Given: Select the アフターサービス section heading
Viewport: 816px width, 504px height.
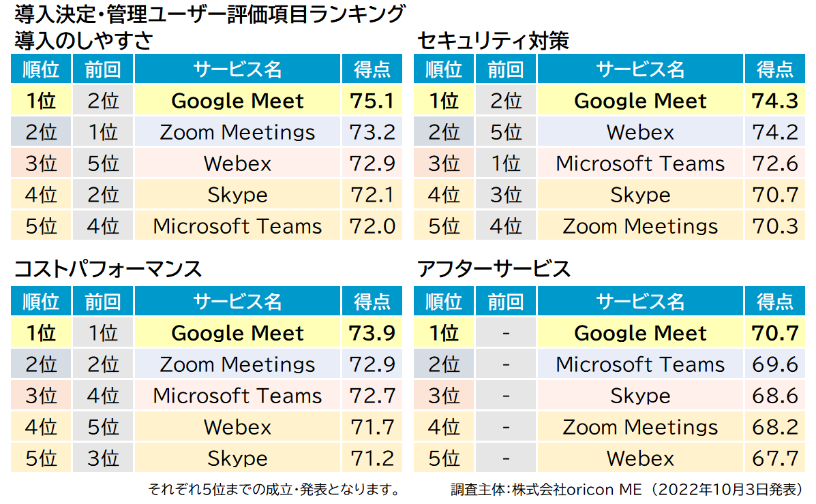Looking at the screenshot, I should [x=494, y=269].
